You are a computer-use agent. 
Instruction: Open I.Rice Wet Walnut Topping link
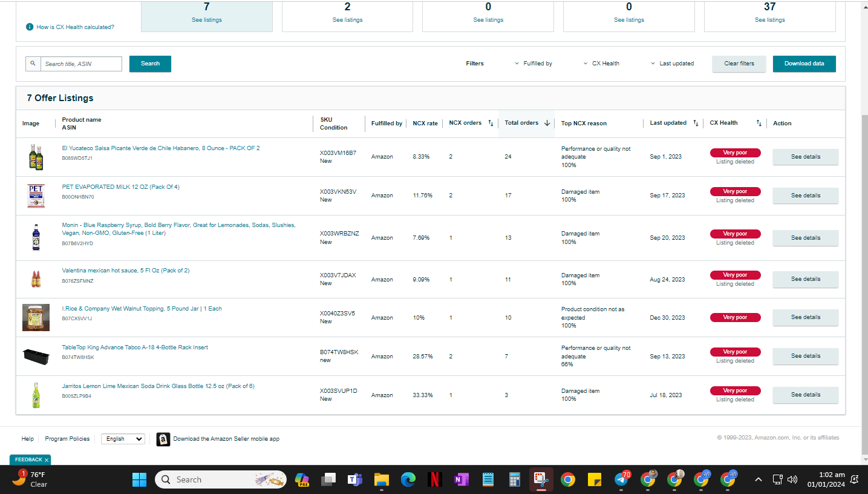pyautogui.click(x=142, y=309)
